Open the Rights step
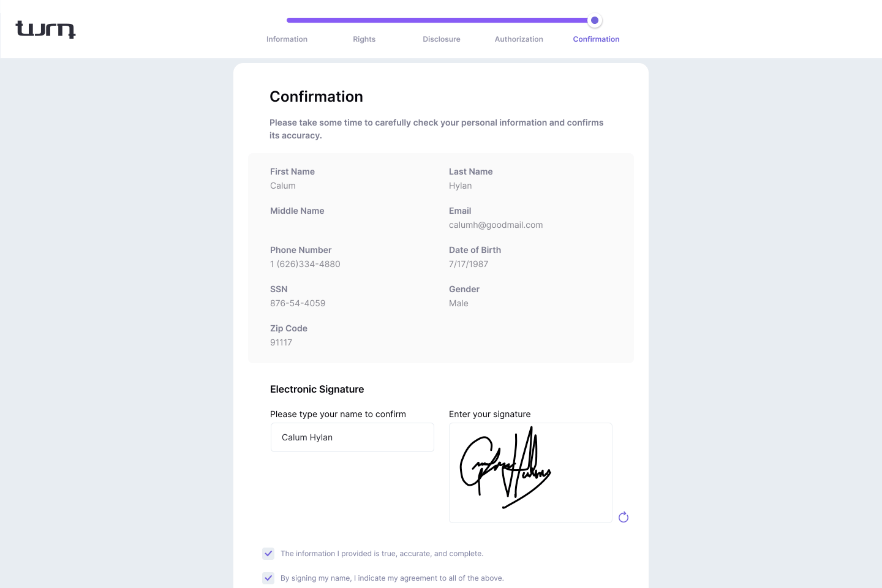The height and width of the screenshot is (588, 882). [364, 39]
